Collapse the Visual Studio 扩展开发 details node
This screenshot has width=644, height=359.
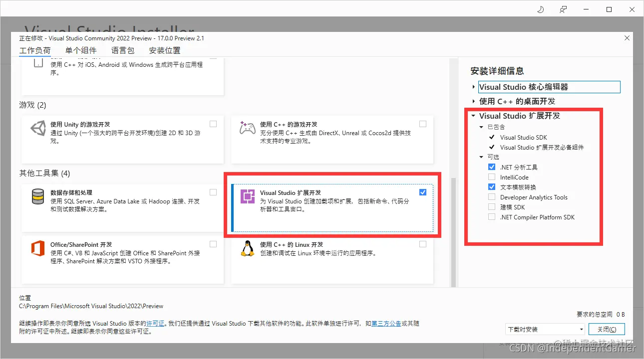474,116
